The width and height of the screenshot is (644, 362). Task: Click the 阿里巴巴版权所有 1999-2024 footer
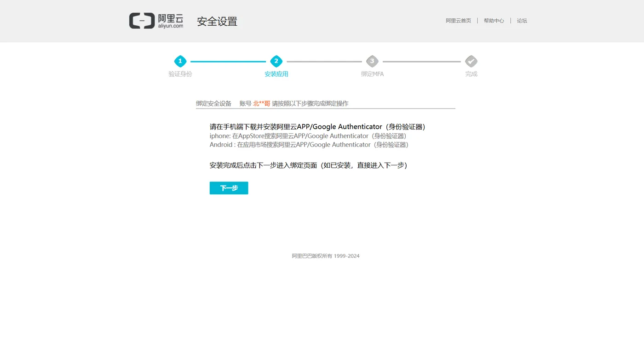click(x=326, y=256)
